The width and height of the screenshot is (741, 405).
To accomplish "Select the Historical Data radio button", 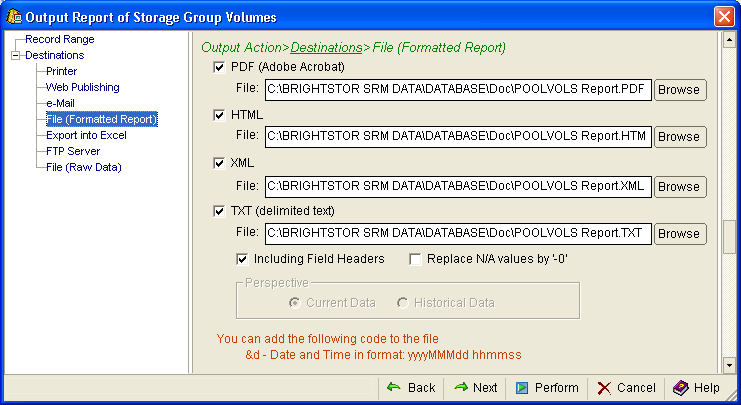I will click(403, 303).
